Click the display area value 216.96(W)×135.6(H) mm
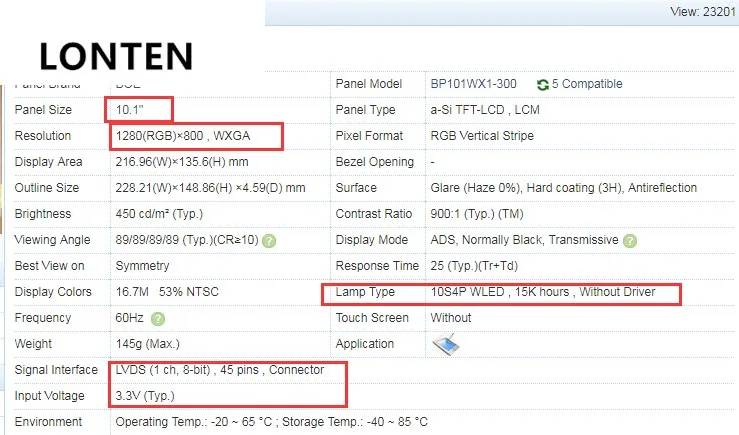This screenshot has height=435, width=739. (182, 162)
